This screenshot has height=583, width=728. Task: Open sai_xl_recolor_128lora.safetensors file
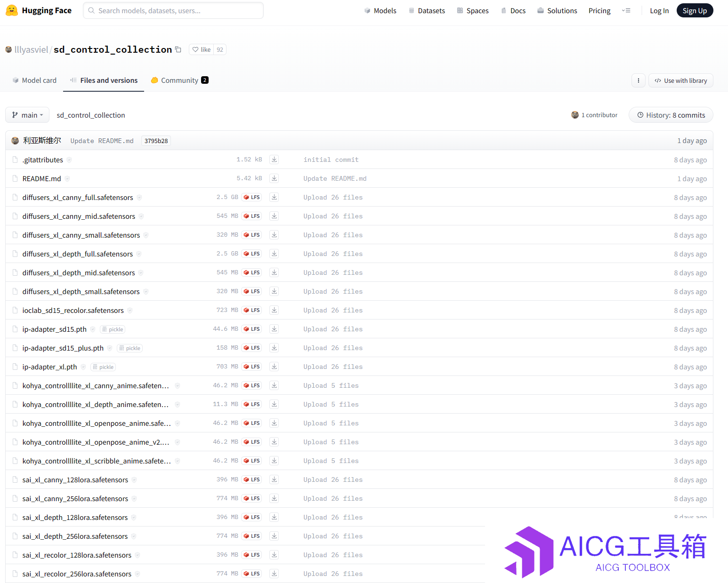[x=77, y=555]
